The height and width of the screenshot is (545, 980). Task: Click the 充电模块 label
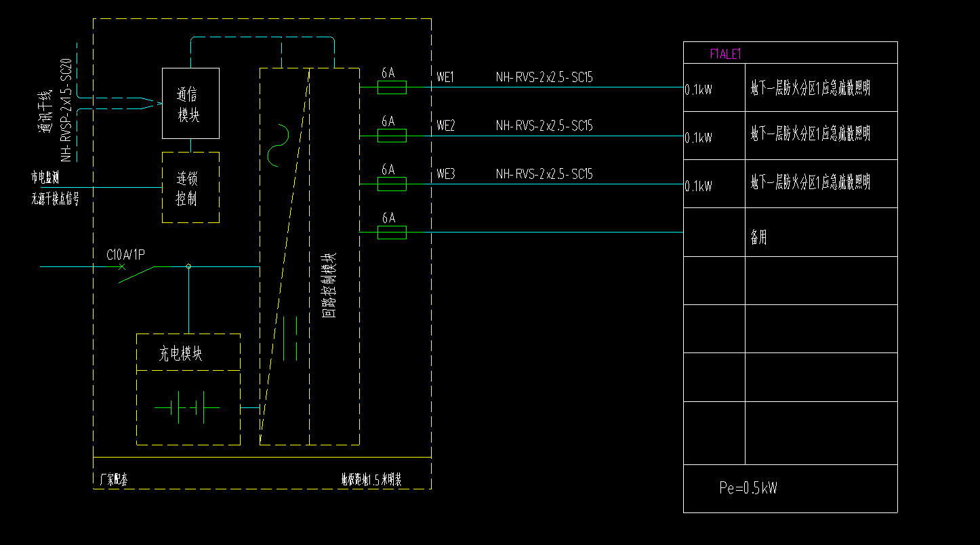(x=181, y=354)
